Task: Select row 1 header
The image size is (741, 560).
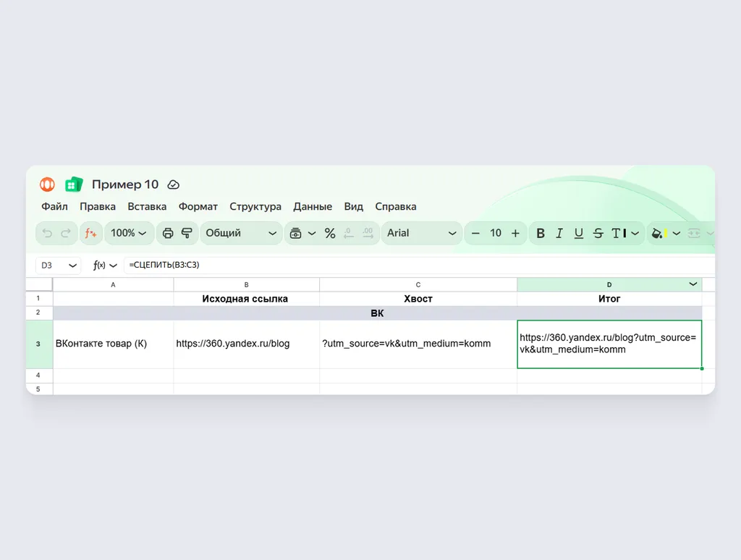Action: click(39, 298)
